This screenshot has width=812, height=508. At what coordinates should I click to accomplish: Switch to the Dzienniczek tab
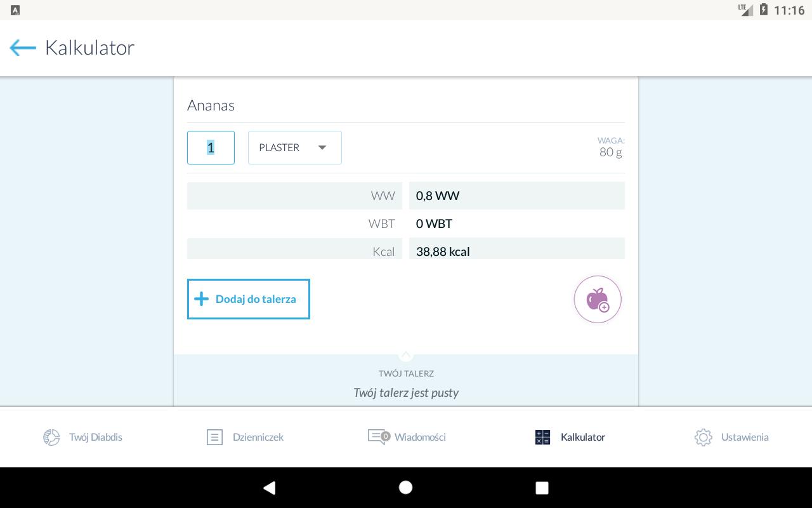[x=246, y=437]
